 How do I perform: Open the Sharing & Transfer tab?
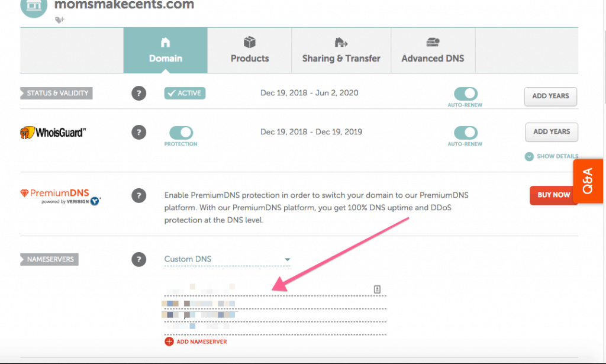341,51
